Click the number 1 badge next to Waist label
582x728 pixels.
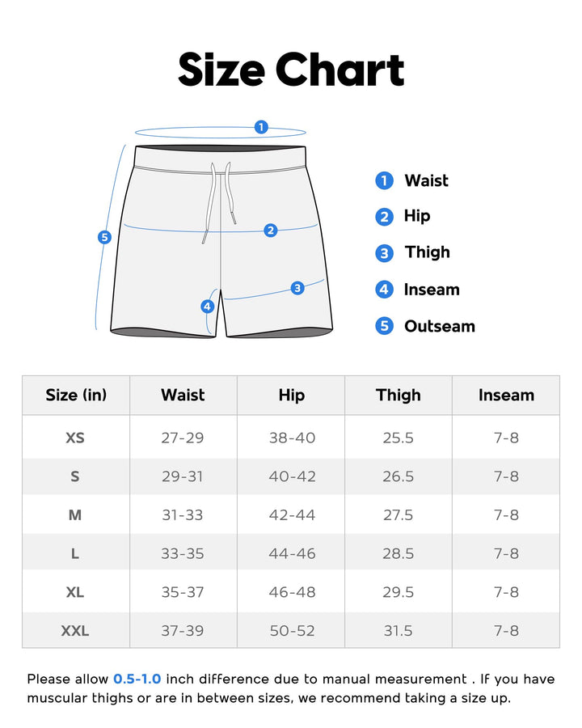385,180
